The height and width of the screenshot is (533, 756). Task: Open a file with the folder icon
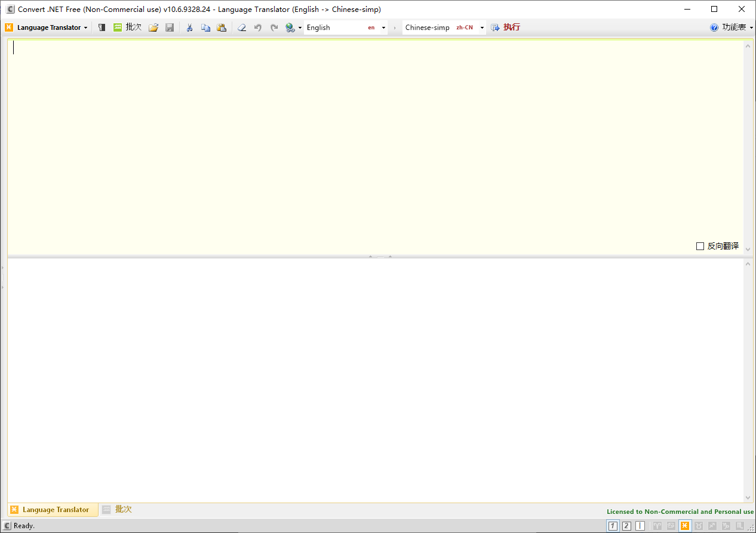tap(153, 27)
